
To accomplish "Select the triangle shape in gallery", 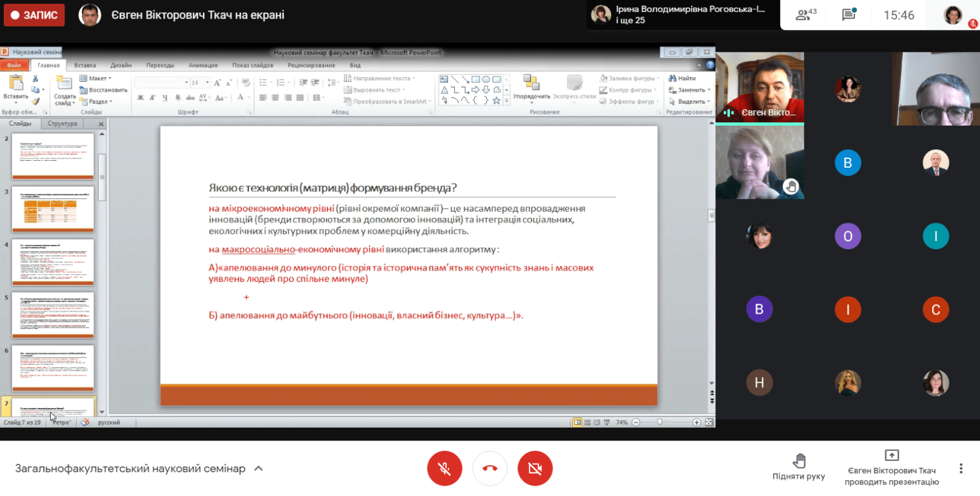I will (444, 90).
